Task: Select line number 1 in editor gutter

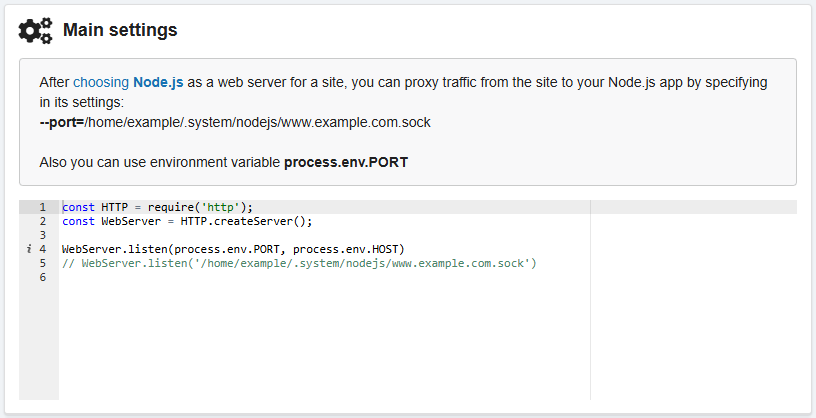Action: tap(42, 207)
